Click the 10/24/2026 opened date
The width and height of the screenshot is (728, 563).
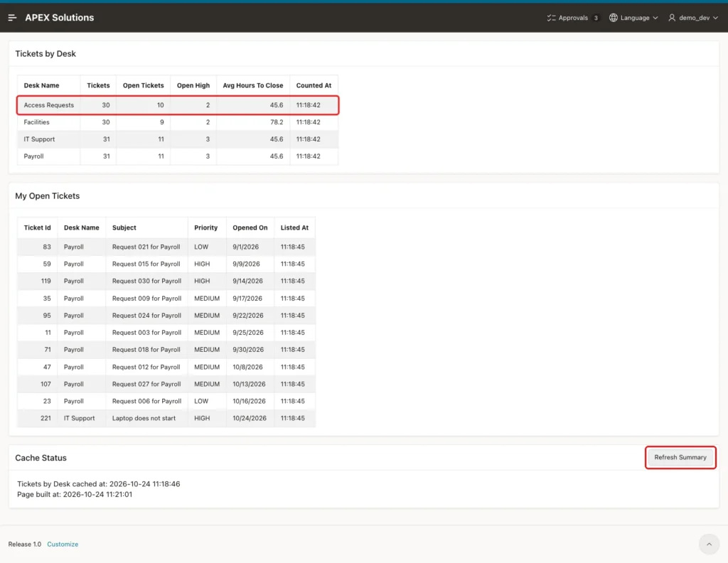pos(250,418)
